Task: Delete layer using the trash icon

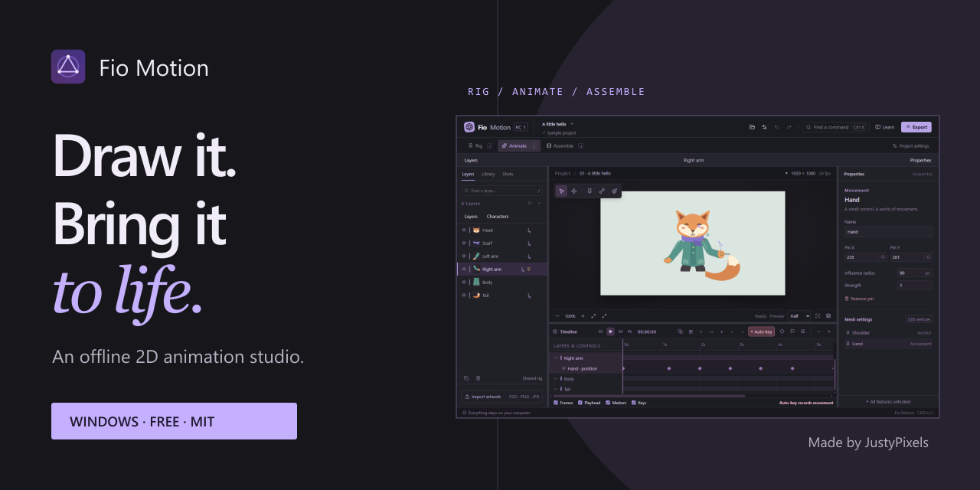Action: point(479,378)
